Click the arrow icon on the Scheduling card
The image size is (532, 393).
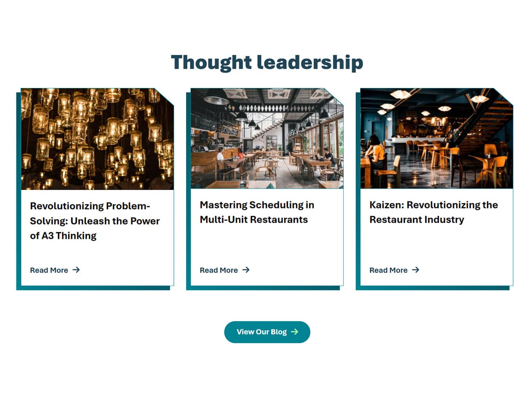[x=246, y=270]
